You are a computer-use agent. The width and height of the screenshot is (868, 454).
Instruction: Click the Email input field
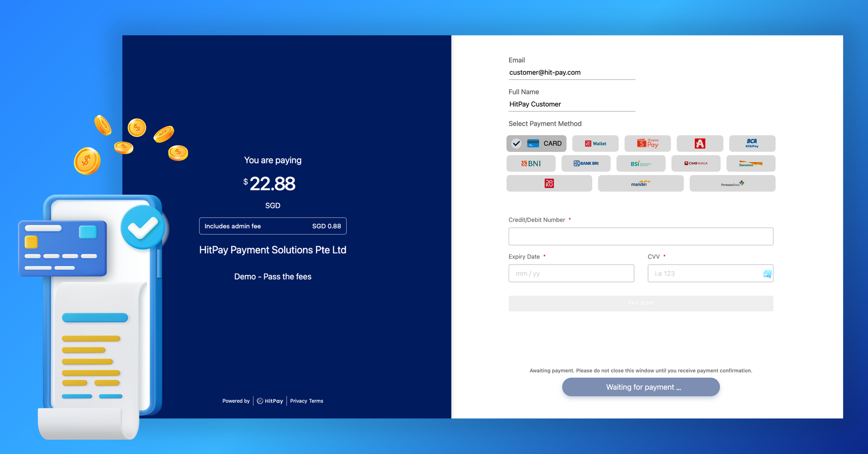click(x=572, y=73)
